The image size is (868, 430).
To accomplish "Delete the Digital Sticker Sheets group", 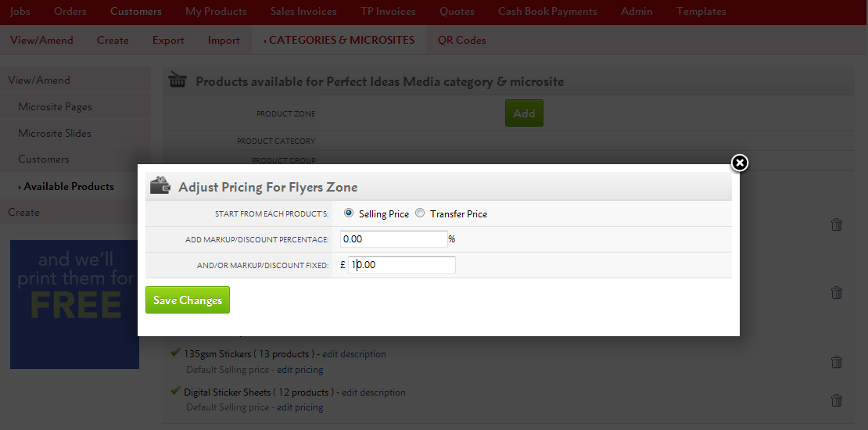I will pos(836,400).
